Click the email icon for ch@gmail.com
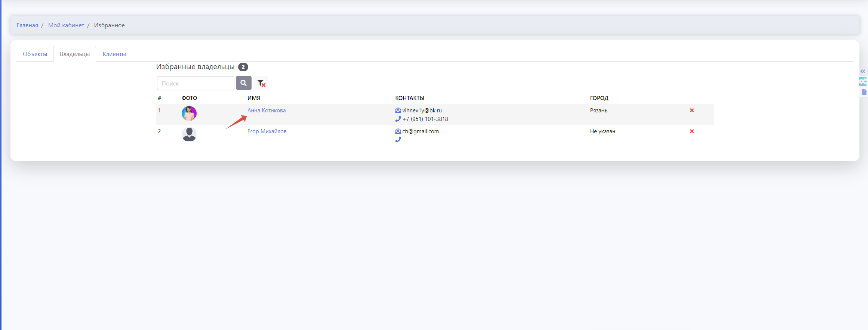The width and height of the screenshot is (868, 330). click(398, 131)
